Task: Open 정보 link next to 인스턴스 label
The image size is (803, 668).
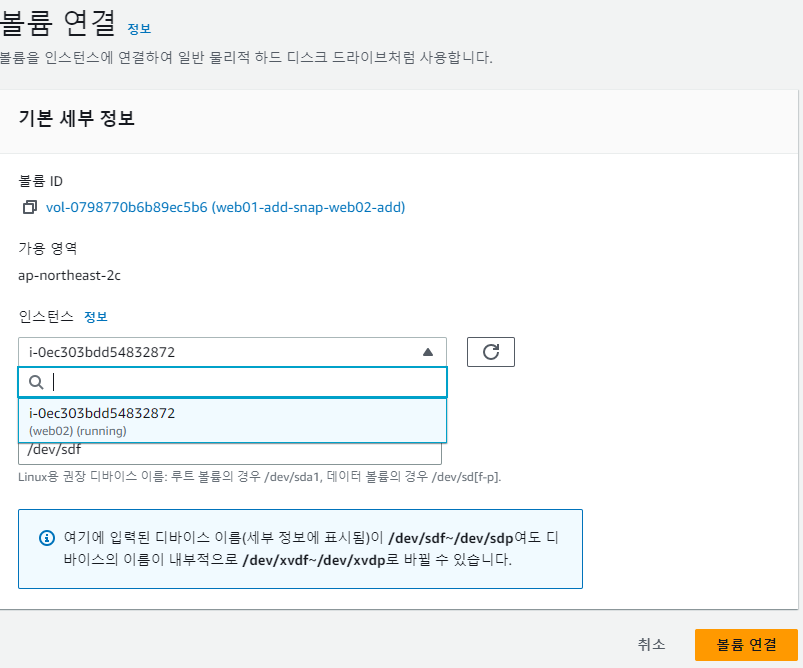Action: pos(96,317)
